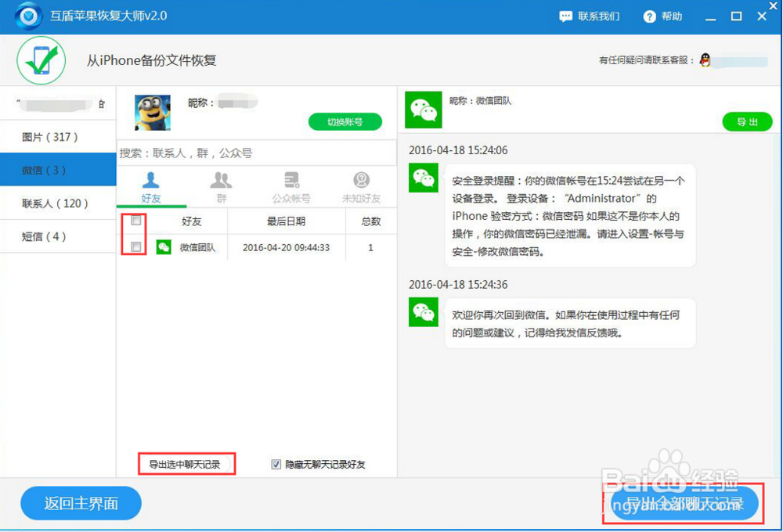Open the 好友 friends tab
Image resolution: width=783 pixels, height=532 pixels.
click(151, 181)
